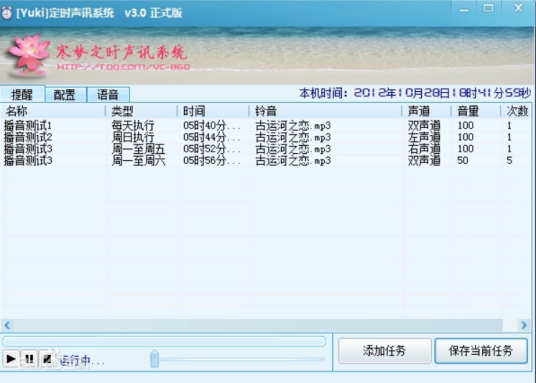Image resolution: width=536 pixels, height=383 pixels.
Task: Click the 右声道 channel cell
Action: tap(424, 149)
